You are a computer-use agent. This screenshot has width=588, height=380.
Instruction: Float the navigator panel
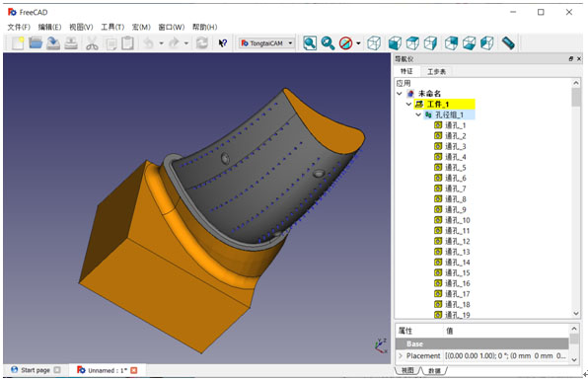click(571, 59)
